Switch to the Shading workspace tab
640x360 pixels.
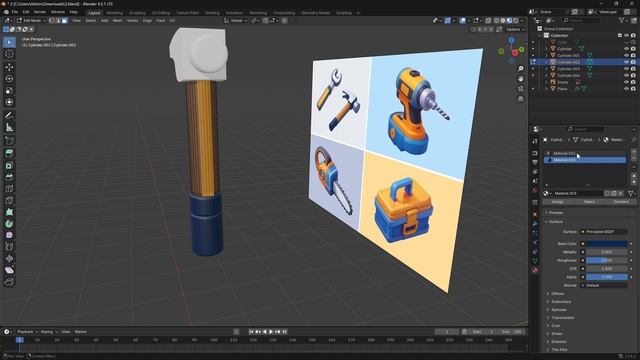[x=212, y=13]
